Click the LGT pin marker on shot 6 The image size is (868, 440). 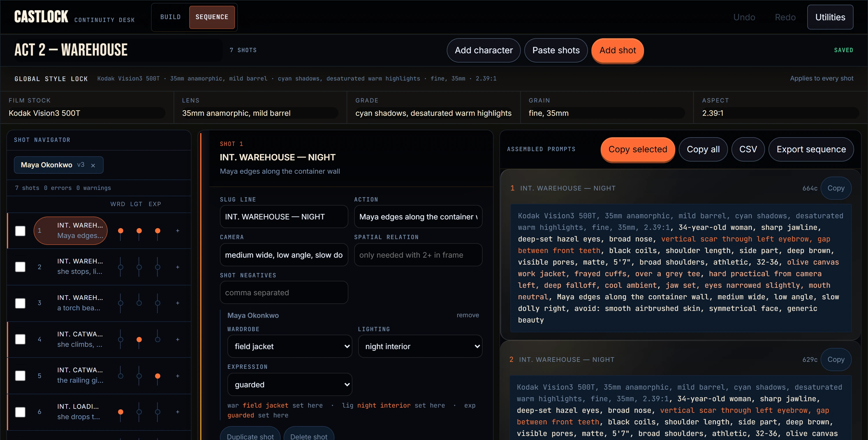139,412
